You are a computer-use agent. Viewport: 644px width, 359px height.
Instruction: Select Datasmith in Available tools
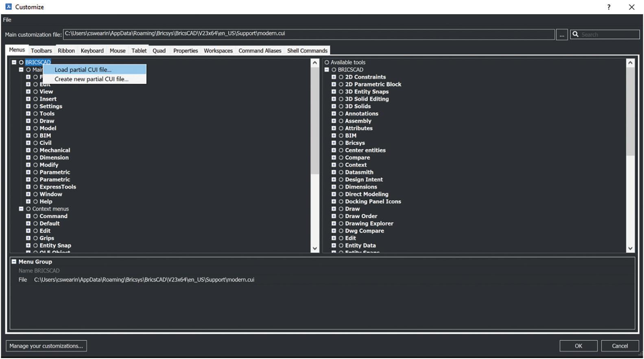coord(359,172)
